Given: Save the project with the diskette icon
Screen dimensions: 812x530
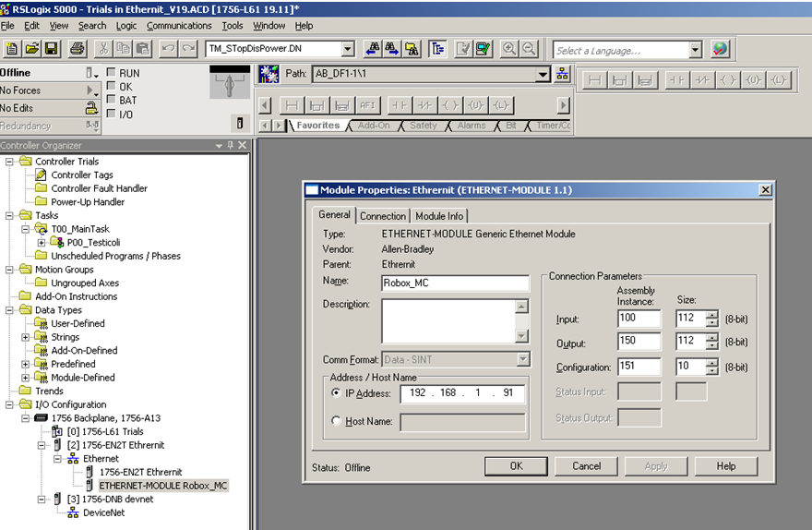Looking at the screenshot, I should pos(52,49).
